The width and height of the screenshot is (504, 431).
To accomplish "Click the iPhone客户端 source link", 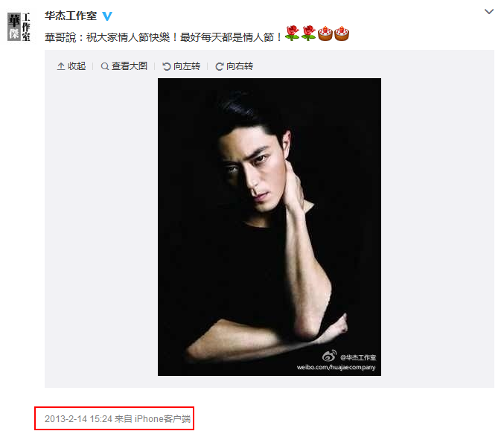I will coord(162,419).
